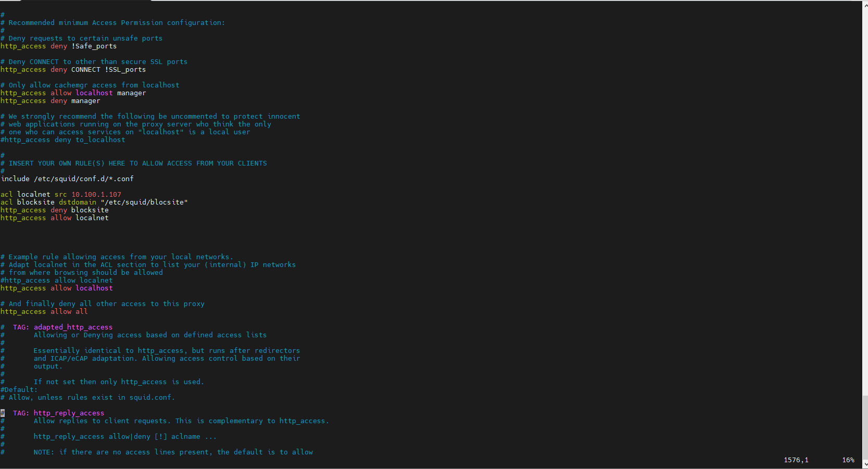This screenshot has height=469, width=868.
Task: Click the "http_access deny blocksite" line
Action: (x=55, y=210)
